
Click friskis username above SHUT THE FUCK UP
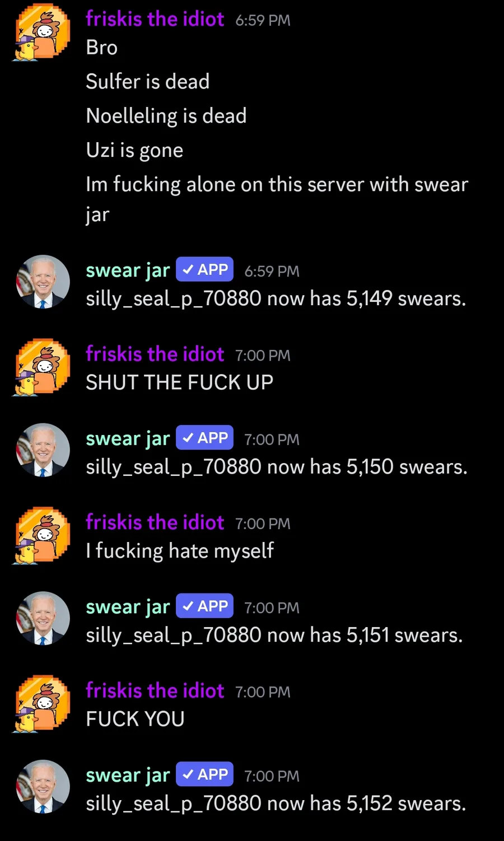point(155,354)
